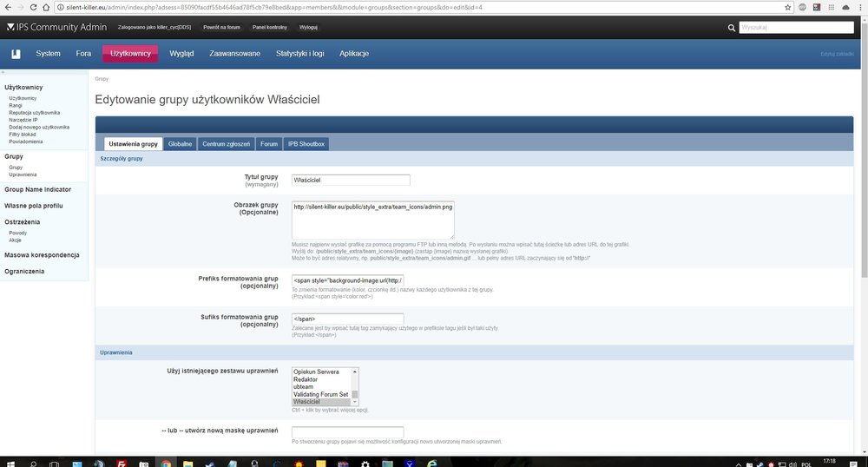Image resolution: width=868 pixels, height=467 pixels.
Task: Open Task View from the taskbar
Action: click(x=54, y=464)
